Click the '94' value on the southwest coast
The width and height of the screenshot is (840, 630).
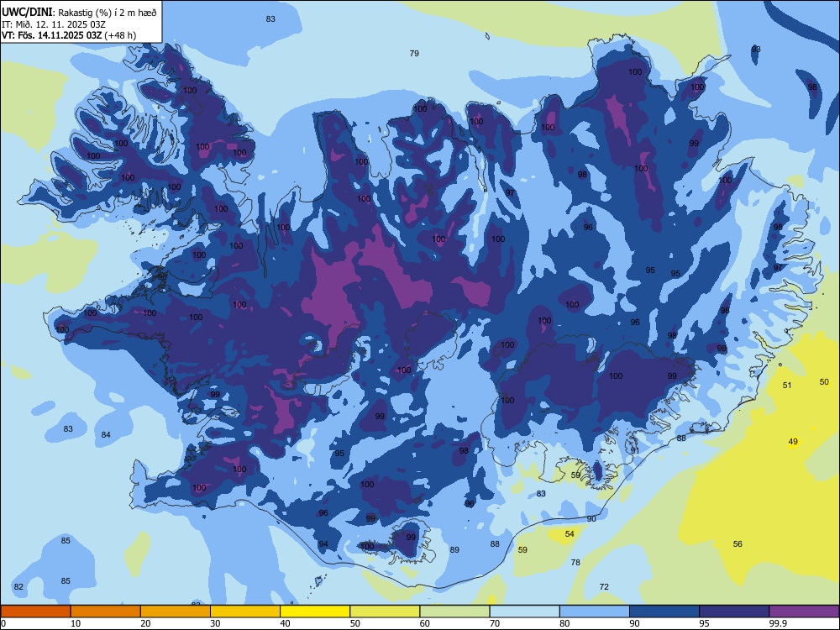(x=323, y=543)
